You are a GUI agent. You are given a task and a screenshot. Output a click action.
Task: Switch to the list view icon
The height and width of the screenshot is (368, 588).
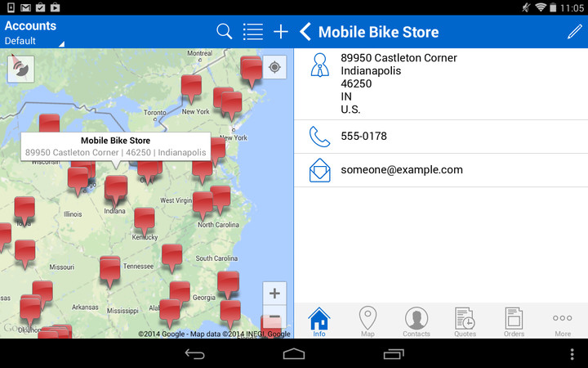pos(253,32)
